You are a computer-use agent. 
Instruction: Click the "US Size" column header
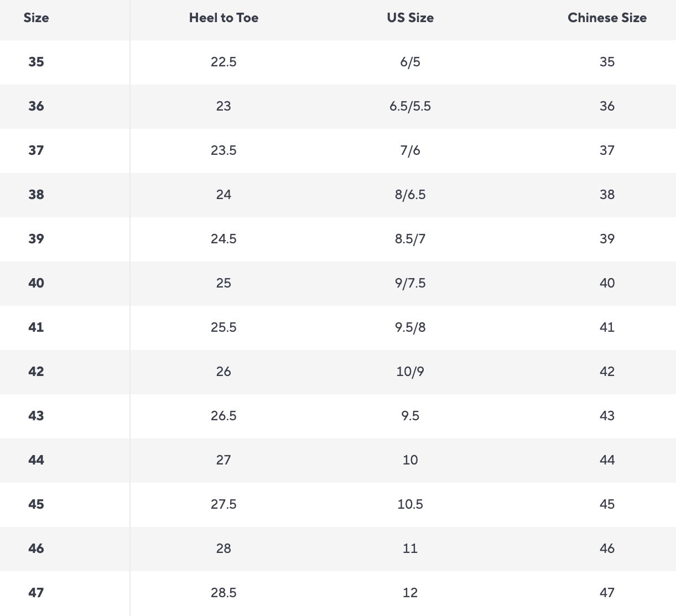pos(410,18)
